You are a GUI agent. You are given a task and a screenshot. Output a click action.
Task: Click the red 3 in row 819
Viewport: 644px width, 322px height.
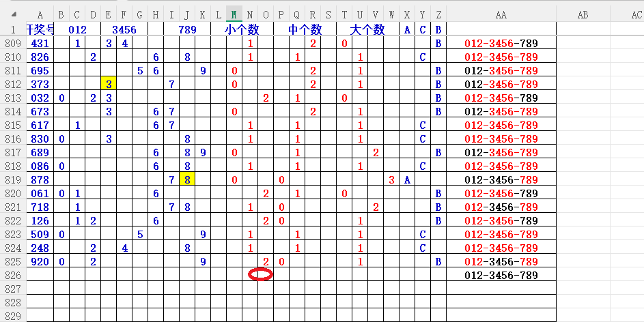(x=391, y=179)
